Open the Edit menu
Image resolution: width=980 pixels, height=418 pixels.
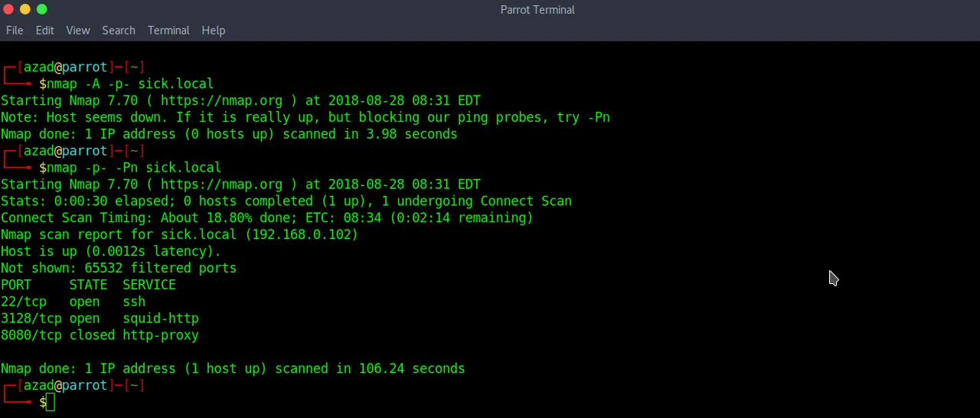(44, 30)
